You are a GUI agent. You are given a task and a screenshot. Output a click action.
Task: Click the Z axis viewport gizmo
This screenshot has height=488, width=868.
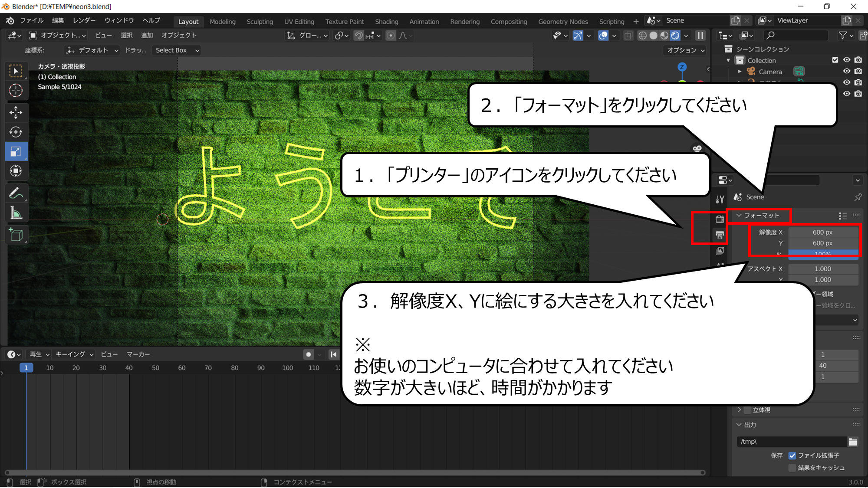click(x=682, y=67)
